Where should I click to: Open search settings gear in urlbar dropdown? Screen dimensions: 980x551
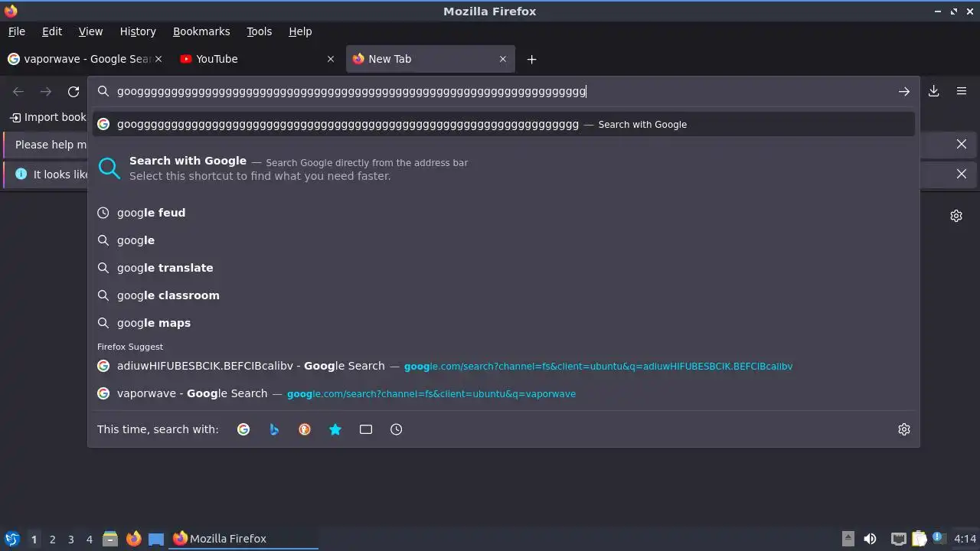904,429
